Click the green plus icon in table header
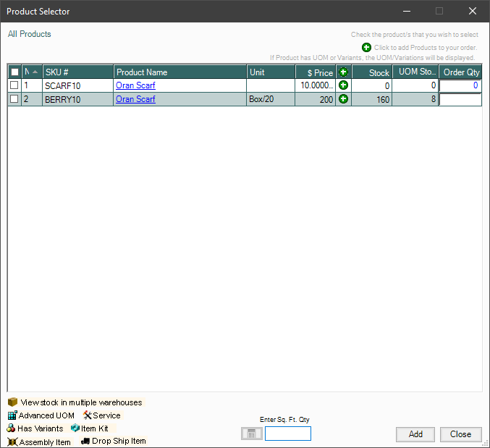Screen dimensions: 490x448 (343, 72)
